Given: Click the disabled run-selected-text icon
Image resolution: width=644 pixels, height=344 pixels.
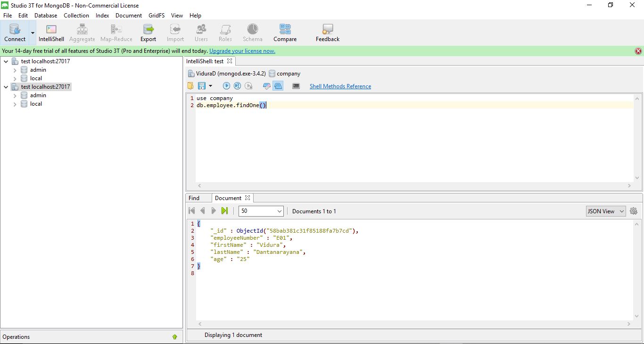Looking at the screenshot, I should click(x=249, y=86).
